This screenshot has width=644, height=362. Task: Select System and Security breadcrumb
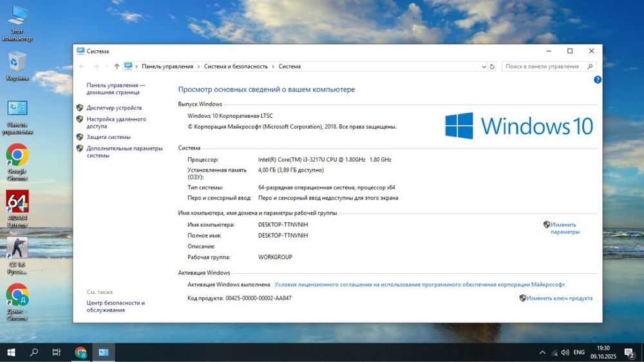pos(236,66)
